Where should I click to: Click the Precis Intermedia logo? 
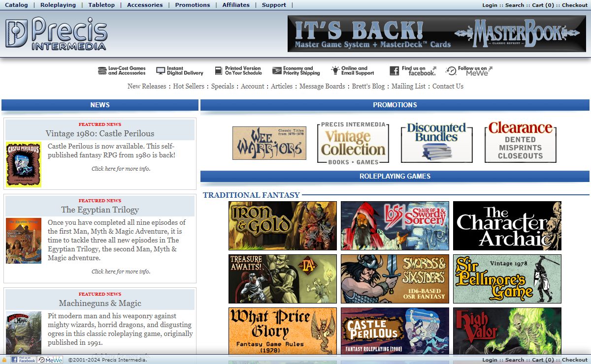coord(56,33)
